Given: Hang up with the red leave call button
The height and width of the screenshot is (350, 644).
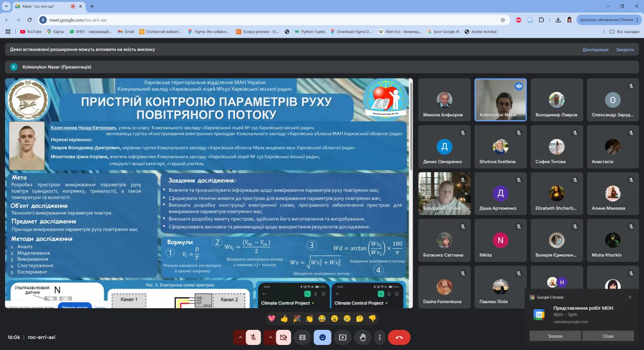Looking at the screenshot, I should click(x=399, y=337).
